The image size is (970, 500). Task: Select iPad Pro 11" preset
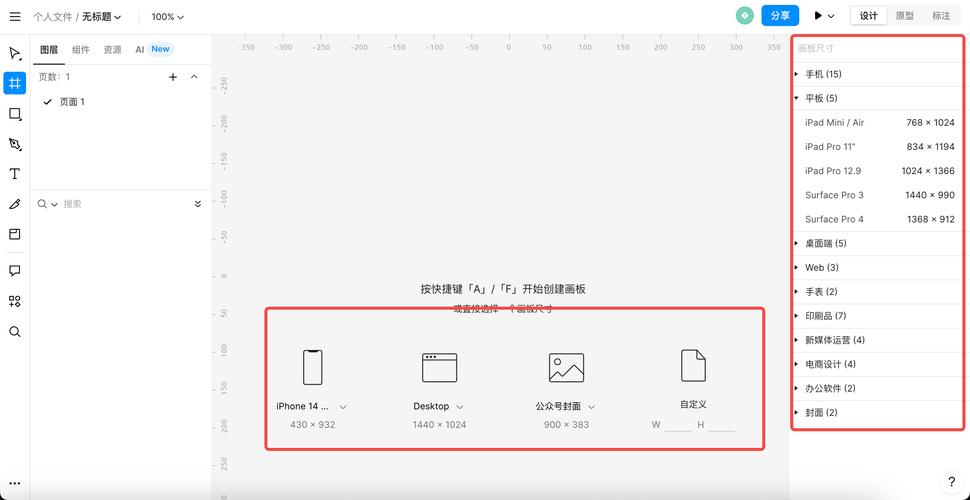click(878, 147)
